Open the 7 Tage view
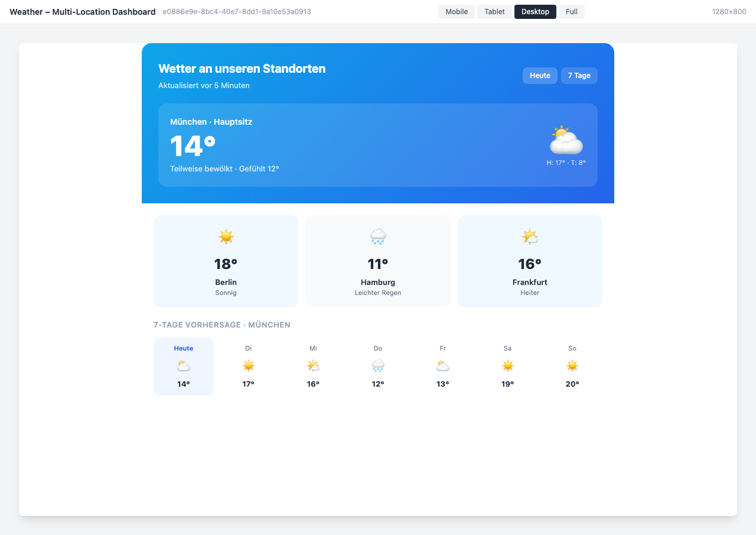This screenshot has height=535, width=756. click(x=579, y=75)
